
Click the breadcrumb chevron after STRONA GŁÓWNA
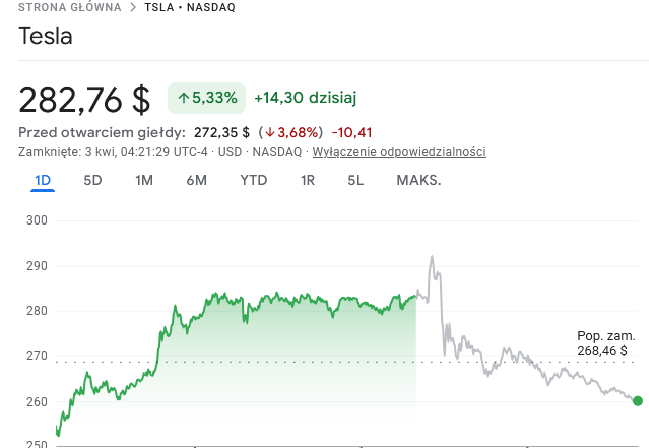[132, 8]
